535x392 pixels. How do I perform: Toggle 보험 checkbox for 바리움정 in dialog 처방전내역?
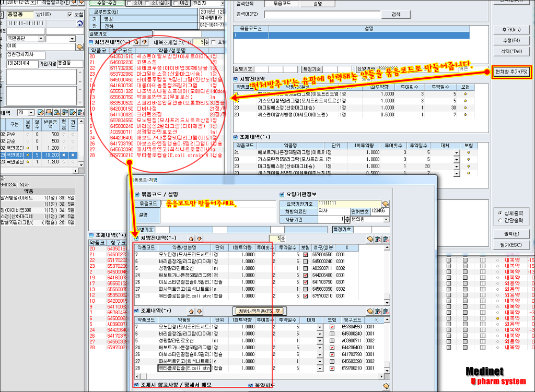[306, 261]
